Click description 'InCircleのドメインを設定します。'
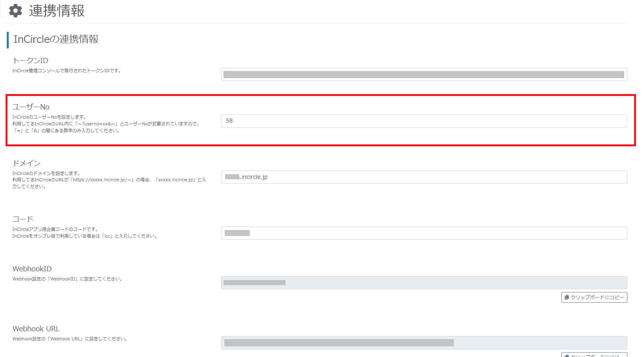The height and width of the screenshot is (357, 644). point(46,173)
